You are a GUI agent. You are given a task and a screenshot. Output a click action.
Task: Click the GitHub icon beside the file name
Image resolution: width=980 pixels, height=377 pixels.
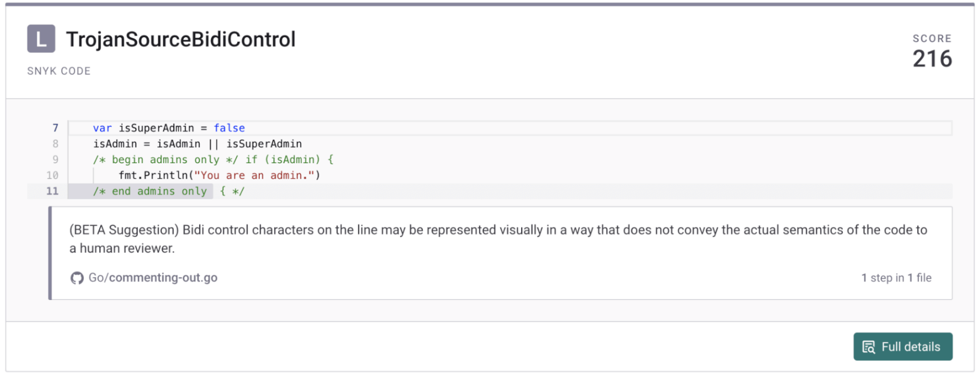point(77,278)
